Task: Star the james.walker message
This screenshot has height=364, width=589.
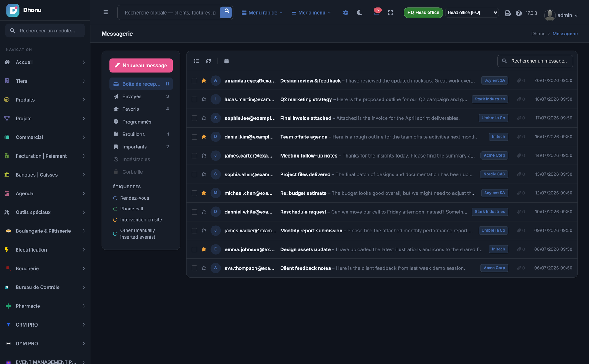Action: pyautogui.click(x=204, y=230)
